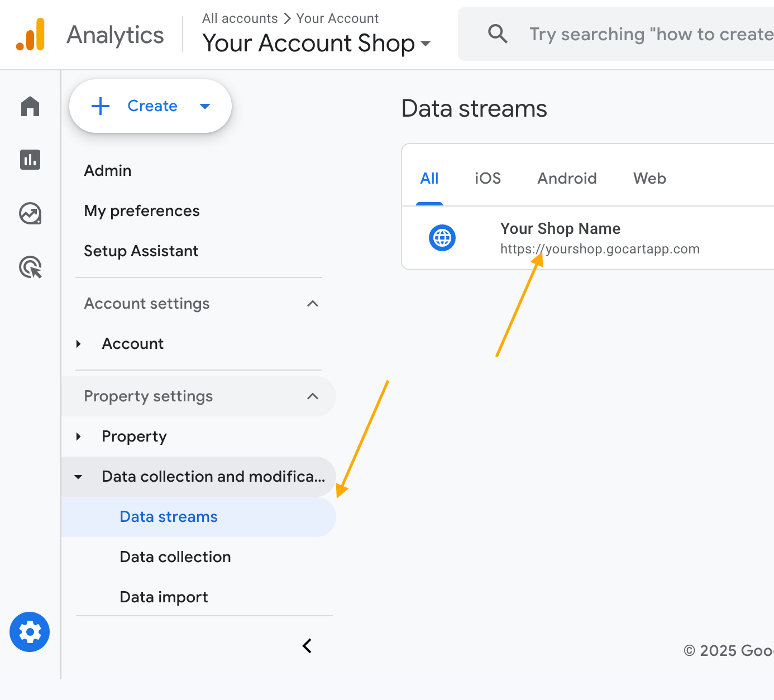Click the Analytics product name text
The image size is (774, 700).
click(x=115, y=35)
